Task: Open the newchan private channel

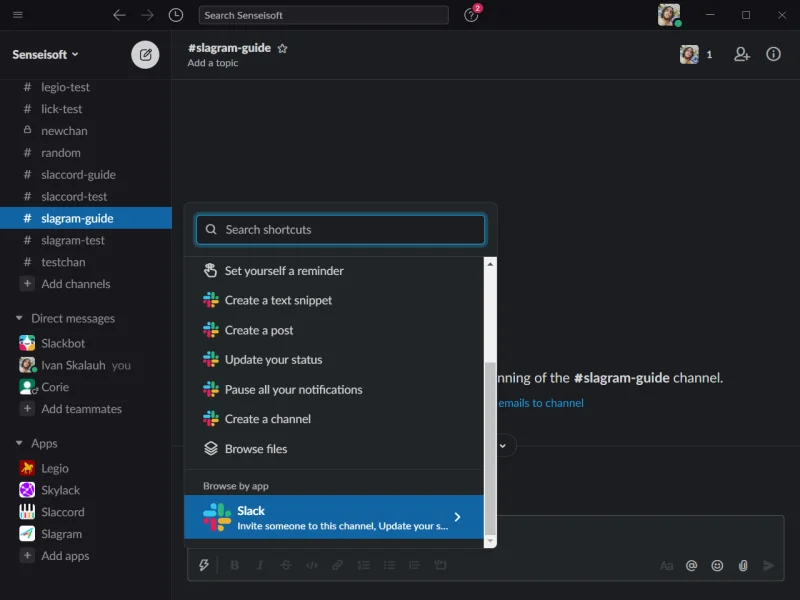Action: [86, 131]
